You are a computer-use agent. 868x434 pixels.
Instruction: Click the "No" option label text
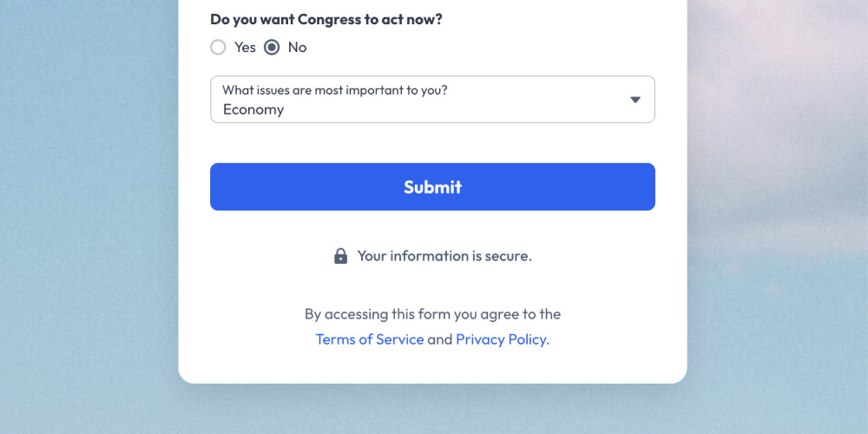click(297, 47)
